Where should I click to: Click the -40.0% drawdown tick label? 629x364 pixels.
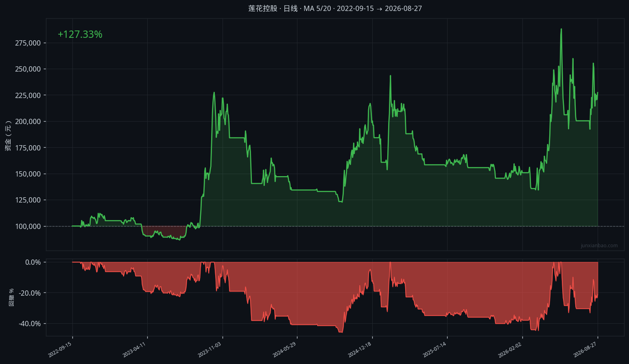click(x=30, y=324)
